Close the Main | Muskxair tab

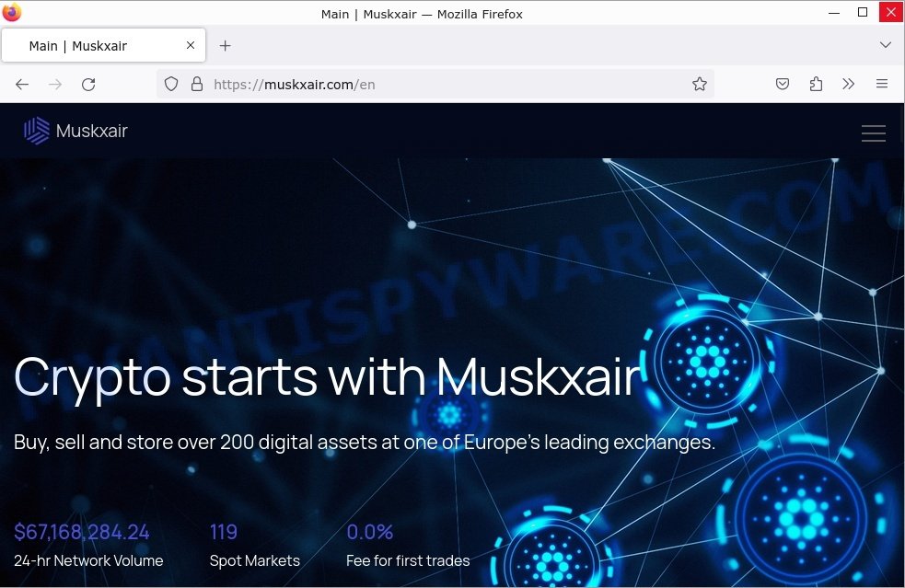coord(191,45)
